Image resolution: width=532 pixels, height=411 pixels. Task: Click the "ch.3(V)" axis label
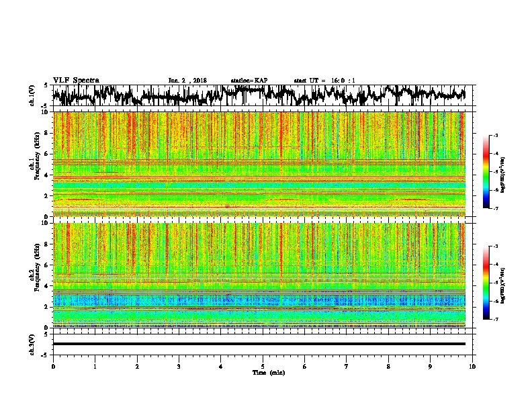32,345
